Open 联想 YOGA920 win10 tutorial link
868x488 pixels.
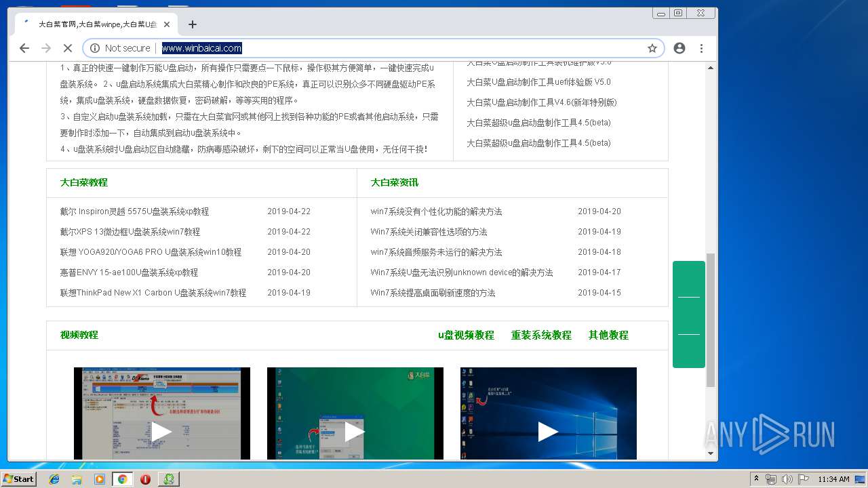pyautogui.click(x=151, y=252)
